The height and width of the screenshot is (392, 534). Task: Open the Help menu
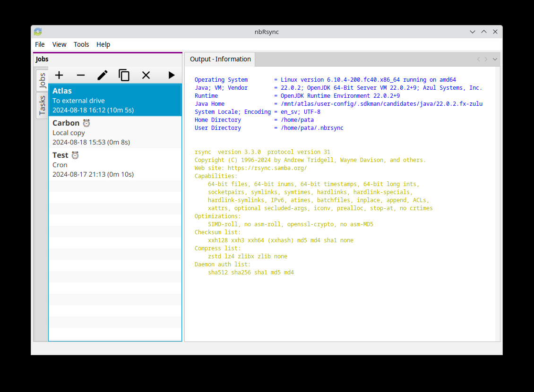pyautogui.click(x=103, y=44)
